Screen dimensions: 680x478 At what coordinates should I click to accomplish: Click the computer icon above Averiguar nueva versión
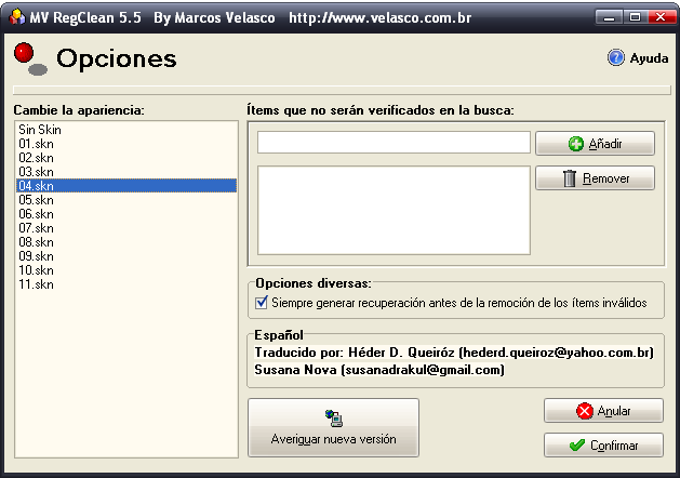(x=333, y=418)
